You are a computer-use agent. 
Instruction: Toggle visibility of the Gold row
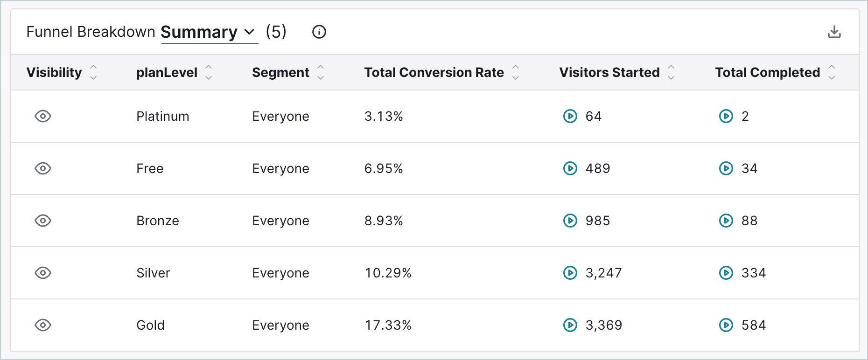click(43, 325)
